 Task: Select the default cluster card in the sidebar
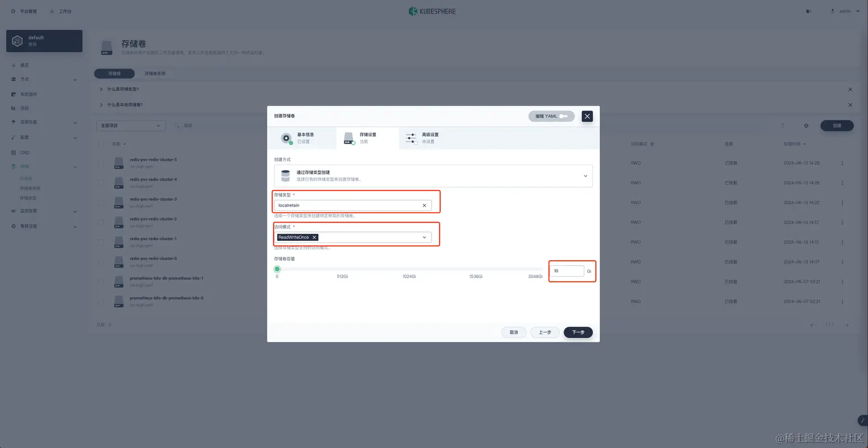(x=44, y=41)
